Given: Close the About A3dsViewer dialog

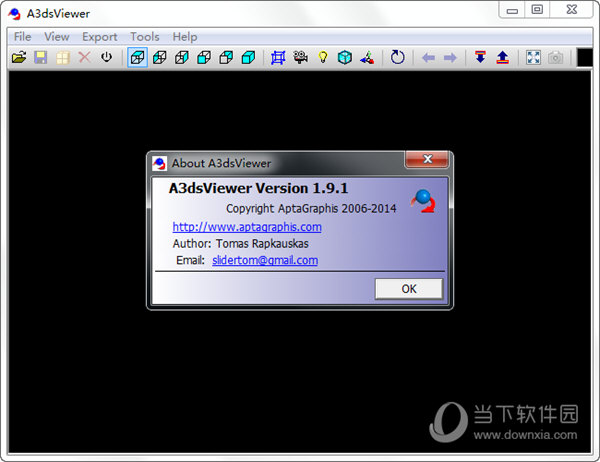Looking at the screenshot, I should coord(427,159).
